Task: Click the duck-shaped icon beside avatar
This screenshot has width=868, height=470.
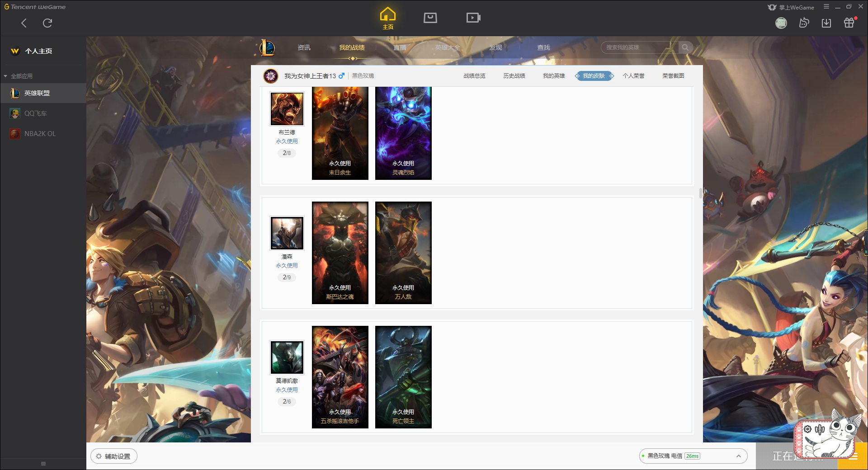Action: pyautogui.click(x=804, y=23)
